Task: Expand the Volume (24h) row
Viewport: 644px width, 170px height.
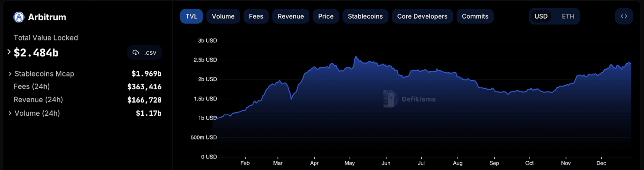Action: coord(10,113)
